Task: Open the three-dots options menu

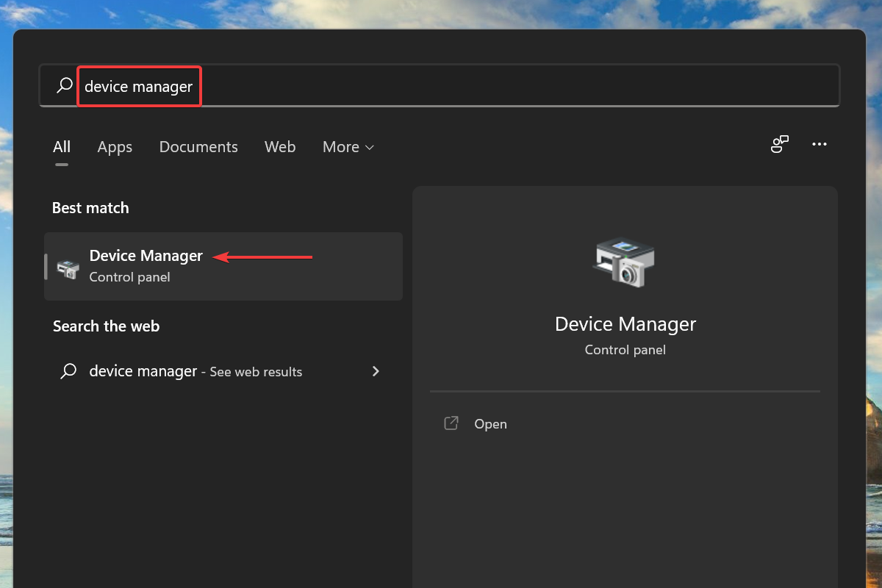Action: pos(820,144)
